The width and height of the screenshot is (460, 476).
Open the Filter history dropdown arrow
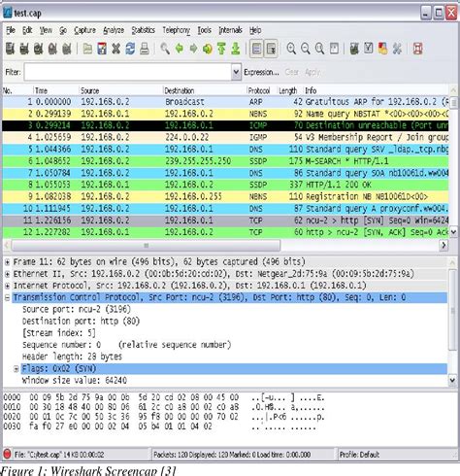pos(237,72)
